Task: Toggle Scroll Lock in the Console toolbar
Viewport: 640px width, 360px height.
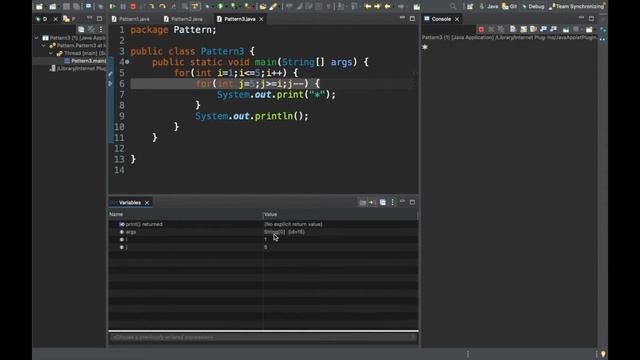Action: pos(523,29)
